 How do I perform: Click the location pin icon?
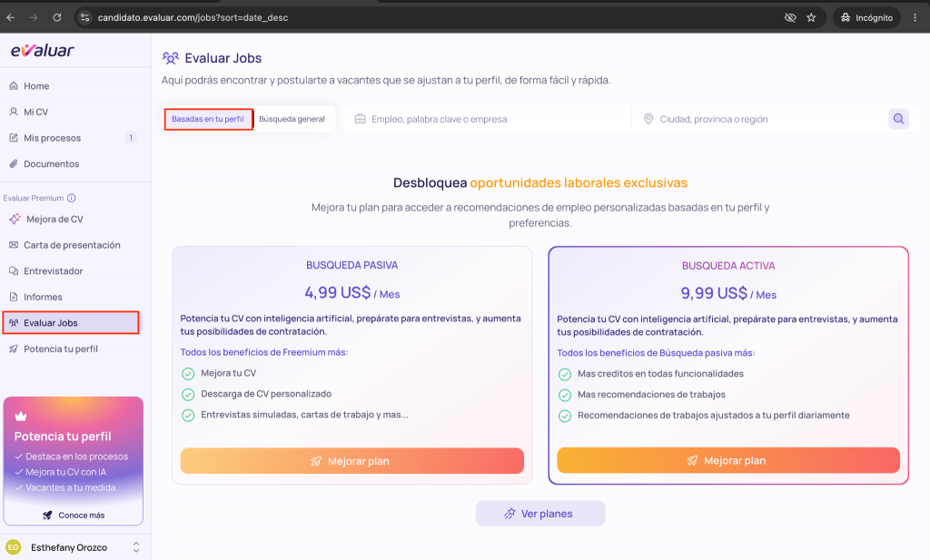(x=648, y=119)
